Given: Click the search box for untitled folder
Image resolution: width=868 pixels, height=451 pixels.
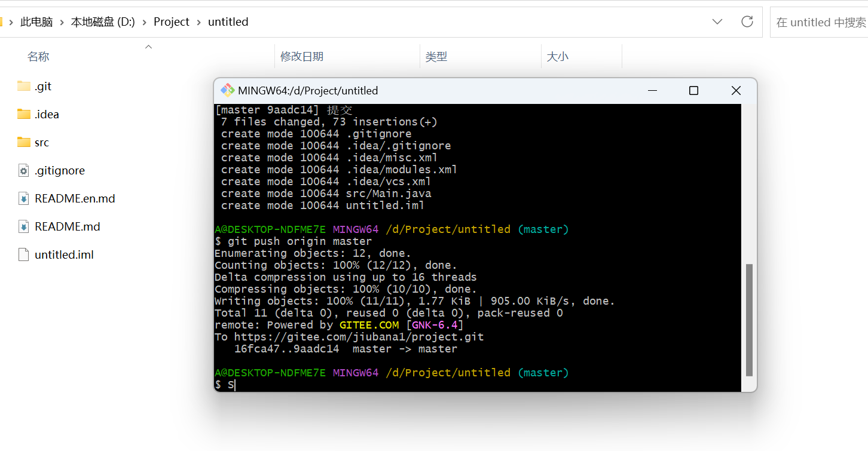Looking at the screenshot, I should (x=820, y=22).
